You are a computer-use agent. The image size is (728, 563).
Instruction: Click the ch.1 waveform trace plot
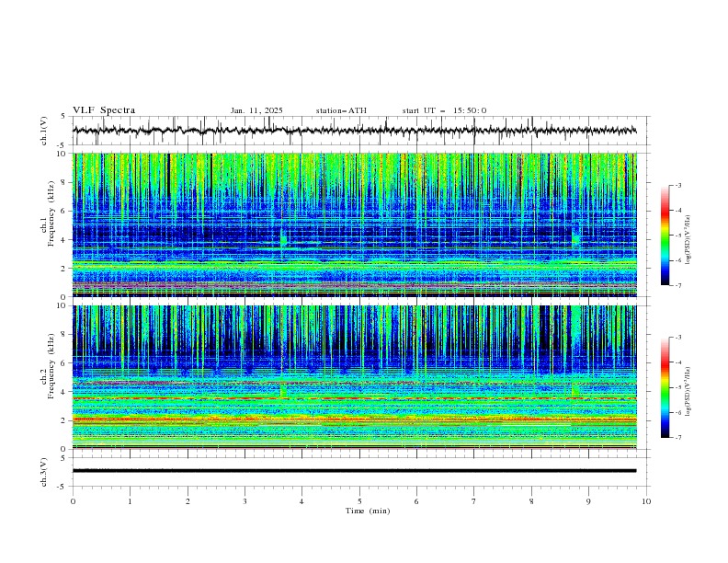coord(355,131)
